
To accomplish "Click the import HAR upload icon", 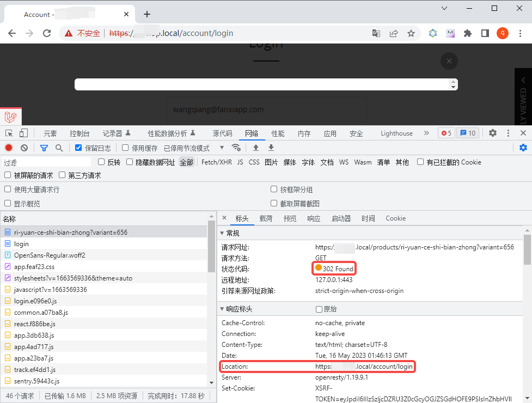I will point(256,148).
